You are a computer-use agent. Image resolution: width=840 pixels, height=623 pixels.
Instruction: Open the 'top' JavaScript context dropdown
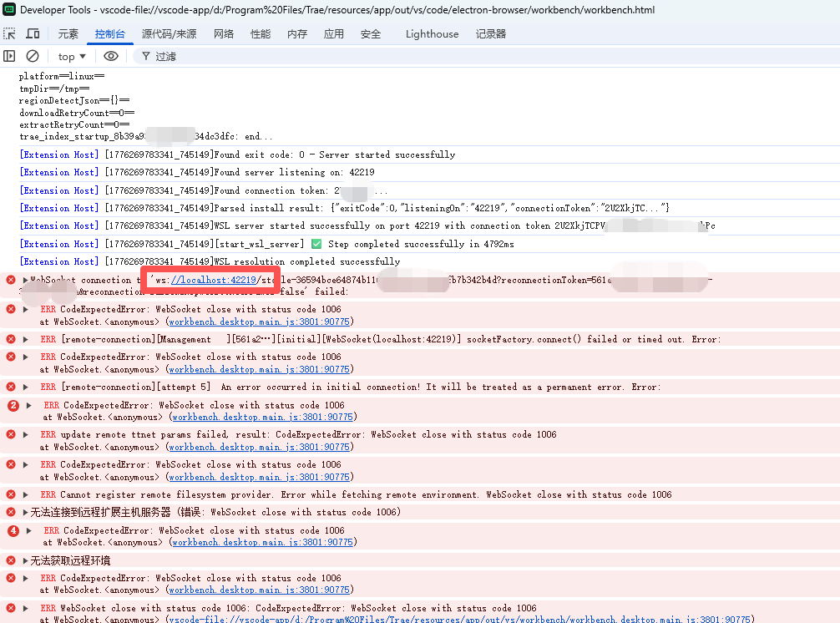pyautogui.click(x=72, y=57)
